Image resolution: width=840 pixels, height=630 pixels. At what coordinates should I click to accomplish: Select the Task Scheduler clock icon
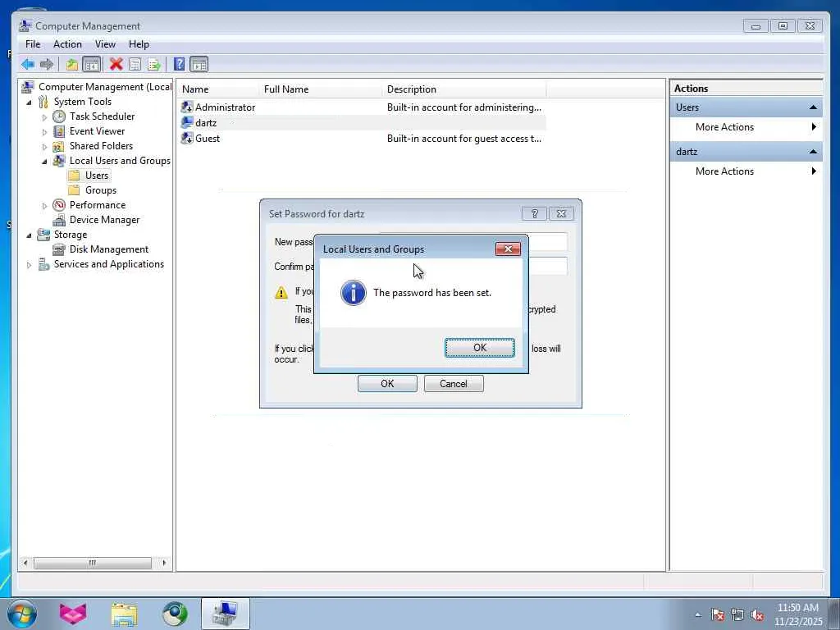point(59,116)
